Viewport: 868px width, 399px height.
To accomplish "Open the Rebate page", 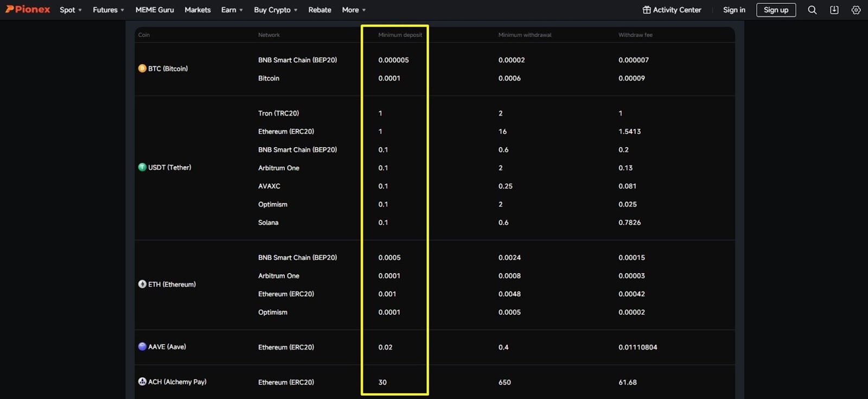I will 320,10.
